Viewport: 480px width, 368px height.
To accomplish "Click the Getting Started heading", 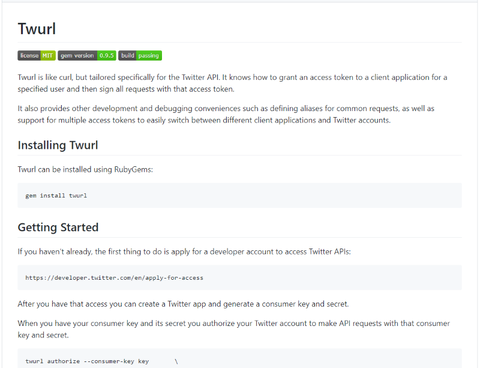I will [58, 227].
